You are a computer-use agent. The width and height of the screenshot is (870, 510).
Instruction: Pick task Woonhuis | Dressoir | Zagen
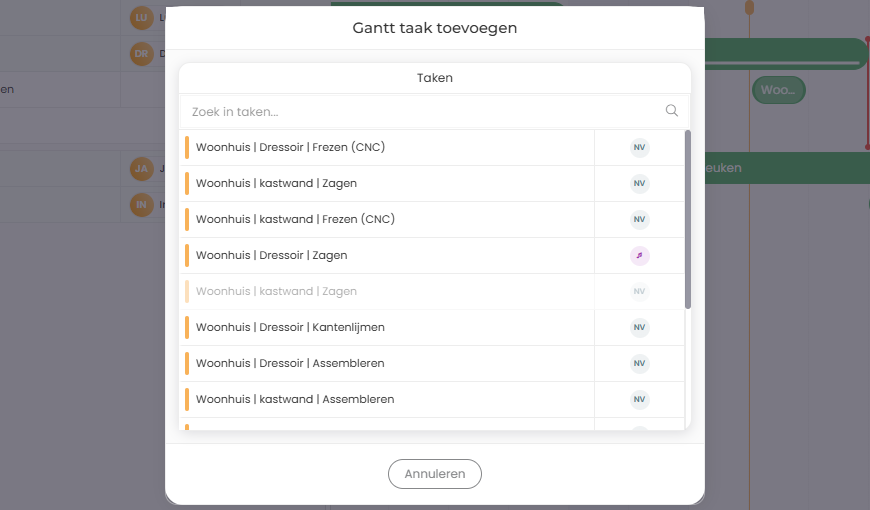pos(271,256)
